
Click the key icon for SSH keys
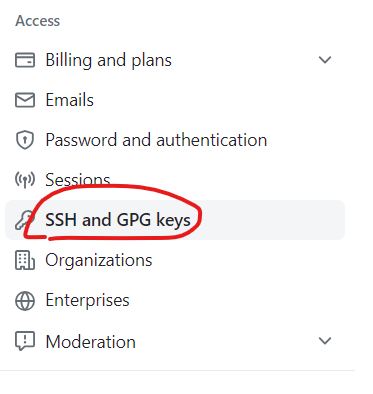point(25,220)
